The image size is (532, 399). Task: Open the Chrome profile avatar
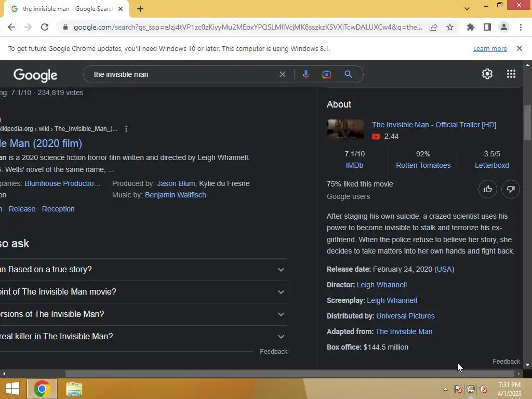point(504,27)
